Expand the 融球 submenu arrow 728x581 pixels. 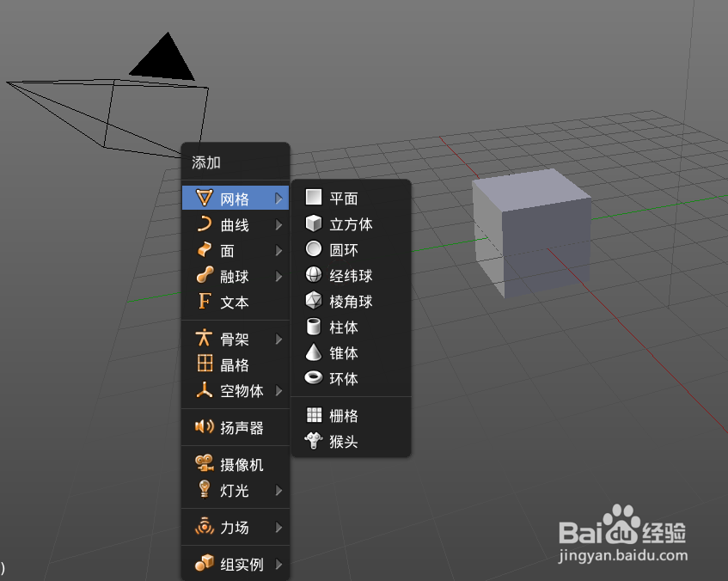click(x=278, y=277)
